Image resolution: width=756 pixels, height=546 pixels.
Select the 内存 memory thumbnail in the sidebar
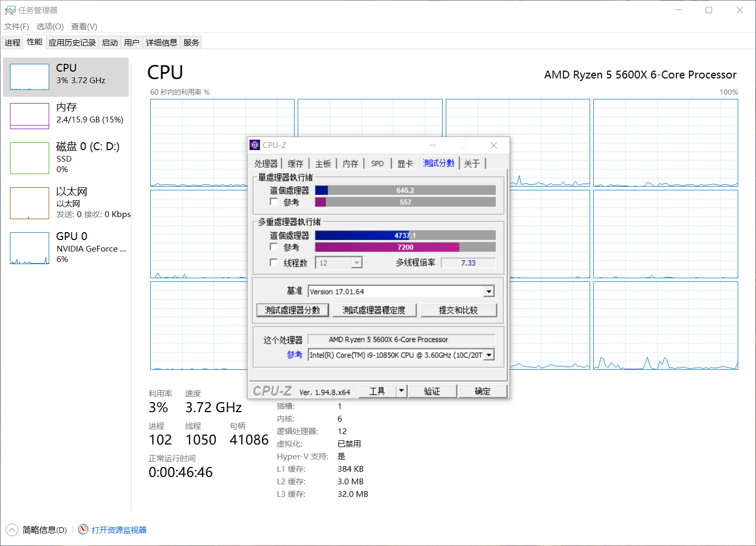tap(29, 116)
